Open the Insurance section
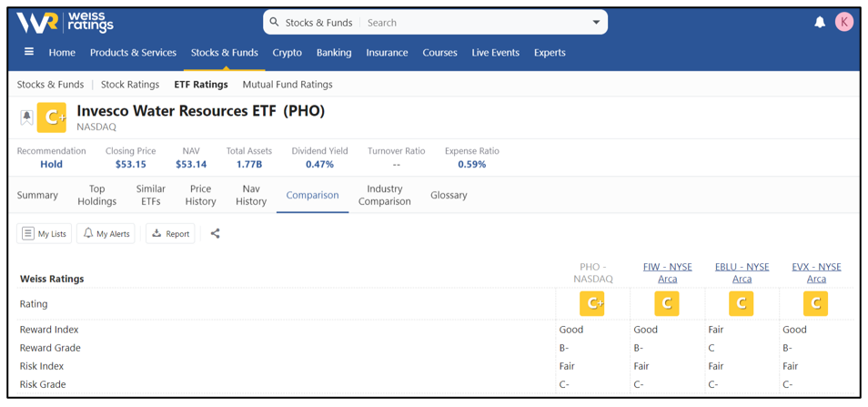The height and width of the screenshot is (407, 868). (387, 53)
